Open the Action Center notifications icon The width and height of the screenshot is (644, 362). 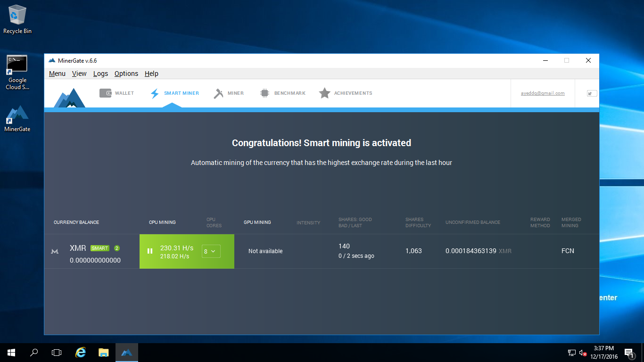[x=628, y=353]
